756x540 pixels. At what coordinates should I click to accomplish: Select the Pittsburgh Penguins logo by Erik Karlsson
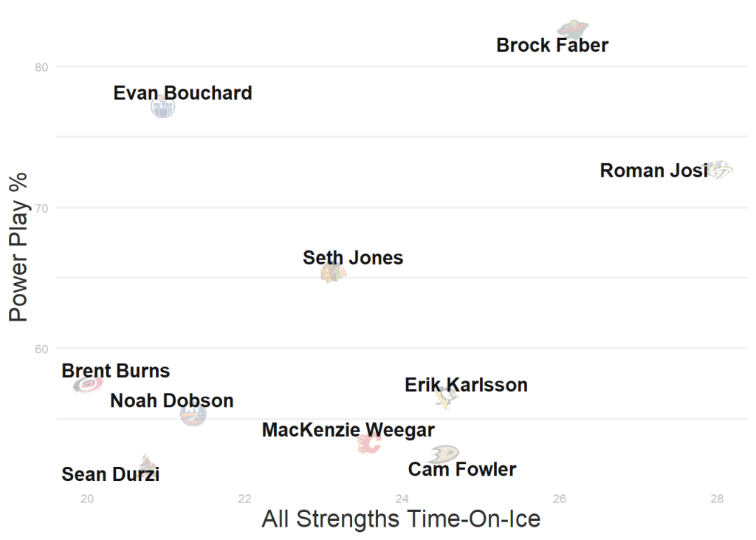pos(446,397)
